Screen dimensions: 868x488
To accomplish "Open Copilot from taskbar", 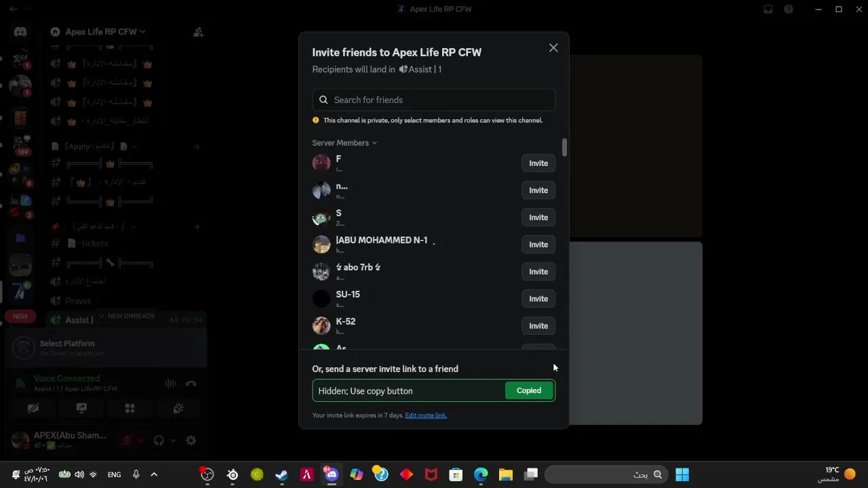I will click(x=356, y=474).
